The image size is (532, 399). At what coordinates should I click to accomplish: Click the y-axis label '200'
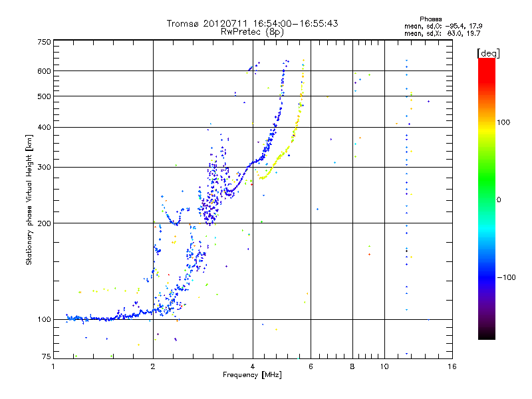(x=44, y=223)
